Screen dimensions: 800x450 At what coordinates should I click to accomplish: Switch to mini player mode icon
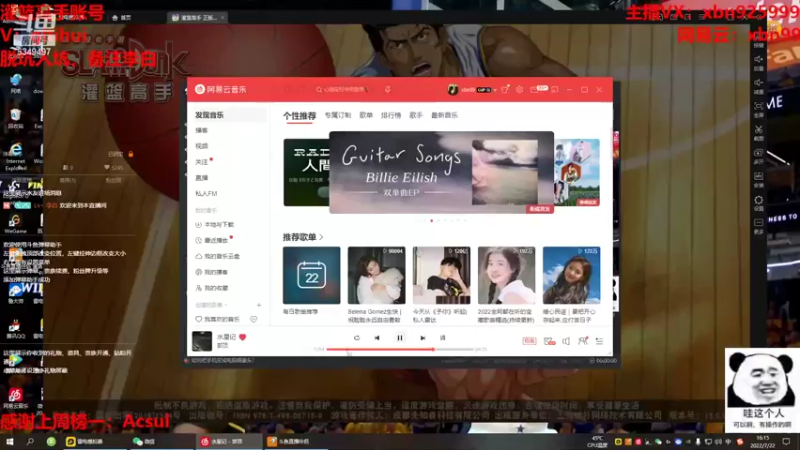tap(555, 90)
